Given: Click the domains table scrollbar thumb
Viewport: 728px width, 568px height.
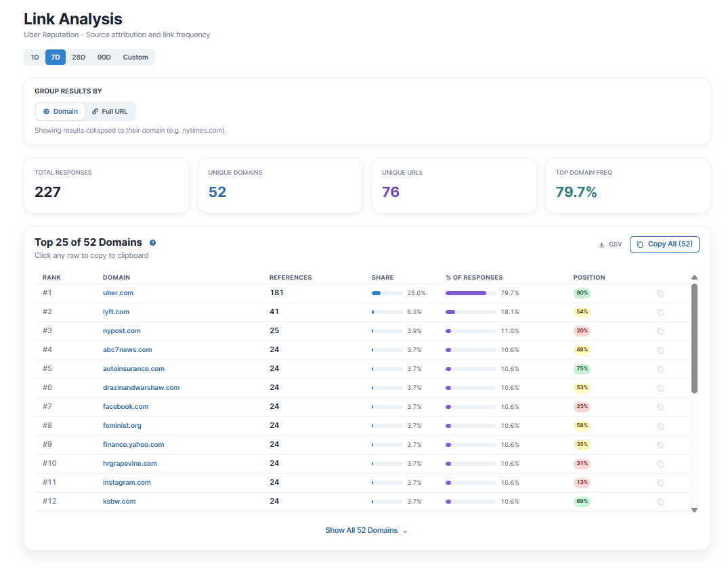Looking at the screenshot, I should (695, 338).
